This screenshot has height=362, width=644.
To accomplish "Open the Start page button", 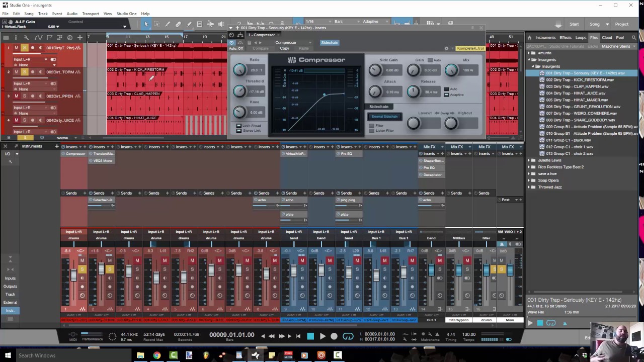I will tap(574, 24).
